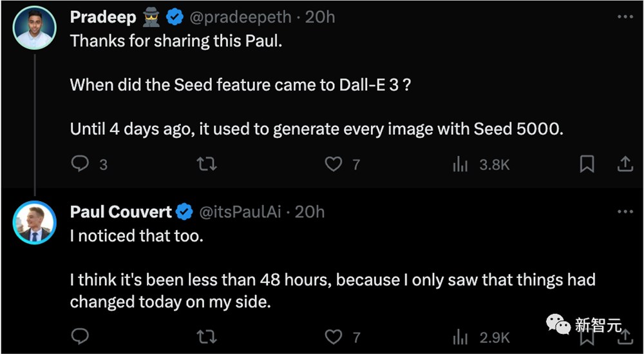Open more options on Paul Couvert's tweet
Viewport: 644px width, 354px height.
[625, 211]
